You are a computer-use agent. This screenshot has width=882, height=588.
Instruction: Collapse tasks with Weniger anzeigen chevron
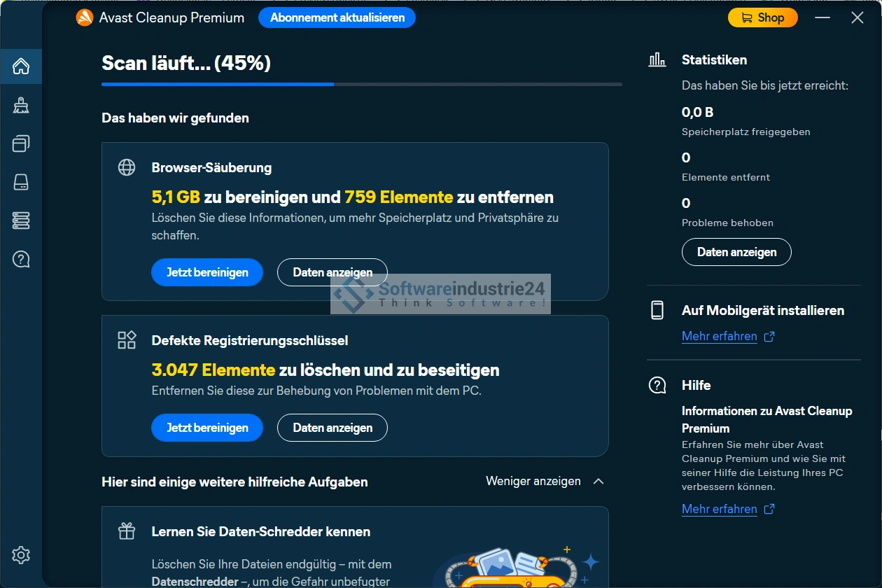598,482
